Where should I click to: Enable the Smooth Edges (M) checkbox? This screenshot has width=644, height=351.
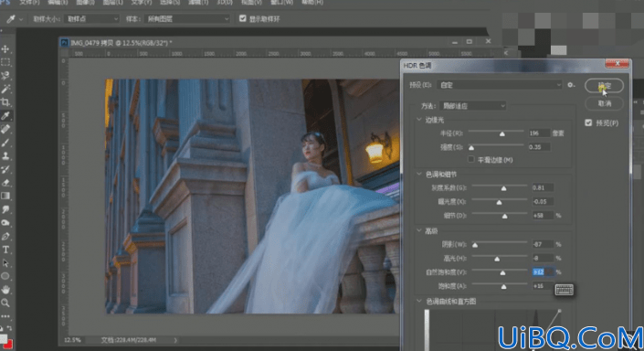pos(471,159)
